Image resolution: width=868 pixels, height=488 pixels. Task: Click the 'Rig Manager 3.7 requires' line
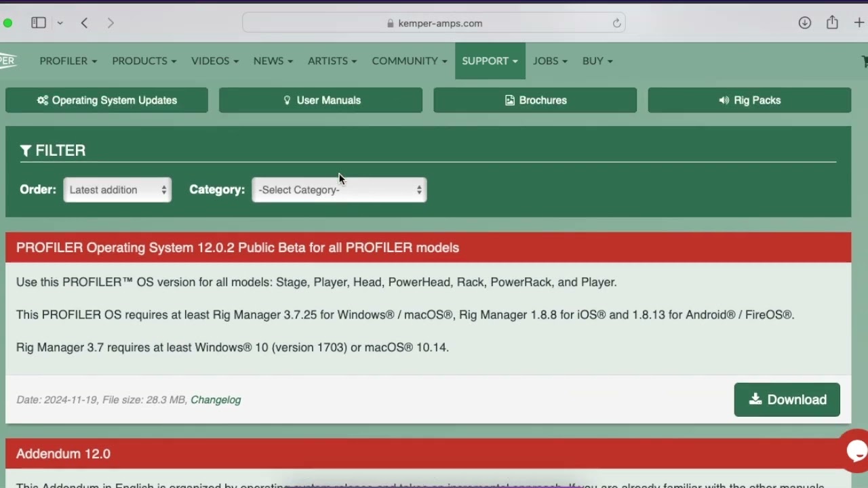coord(233,348)
